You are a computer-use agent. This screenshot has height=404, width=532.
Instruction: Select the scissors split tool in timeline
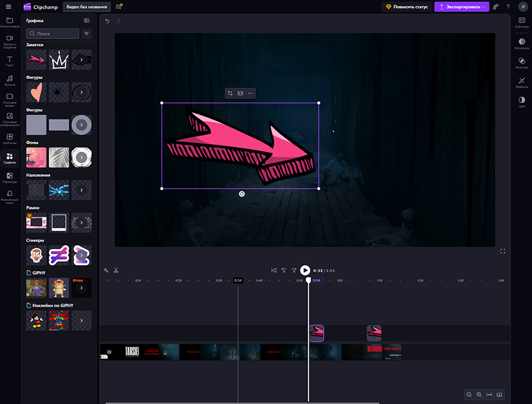[x=116, y=270]
